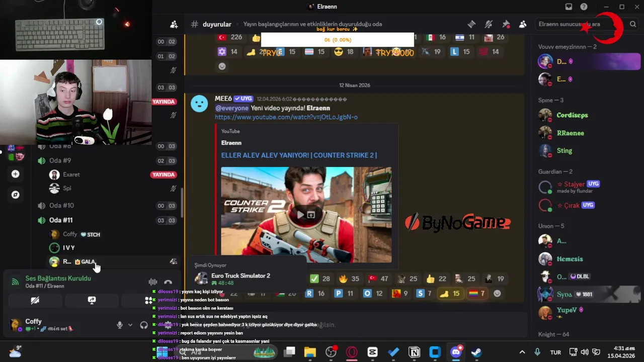Click the MEE6 bot avatar
The height and width of the screenshot is (362, 644).
pos(199,104)
